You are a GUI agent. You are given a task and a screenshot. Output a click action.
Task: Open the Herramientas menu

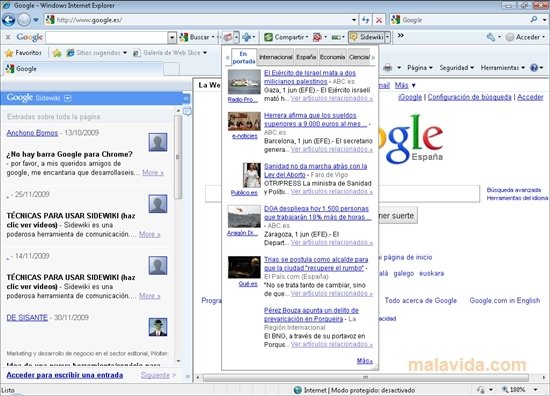click(503, 67)
